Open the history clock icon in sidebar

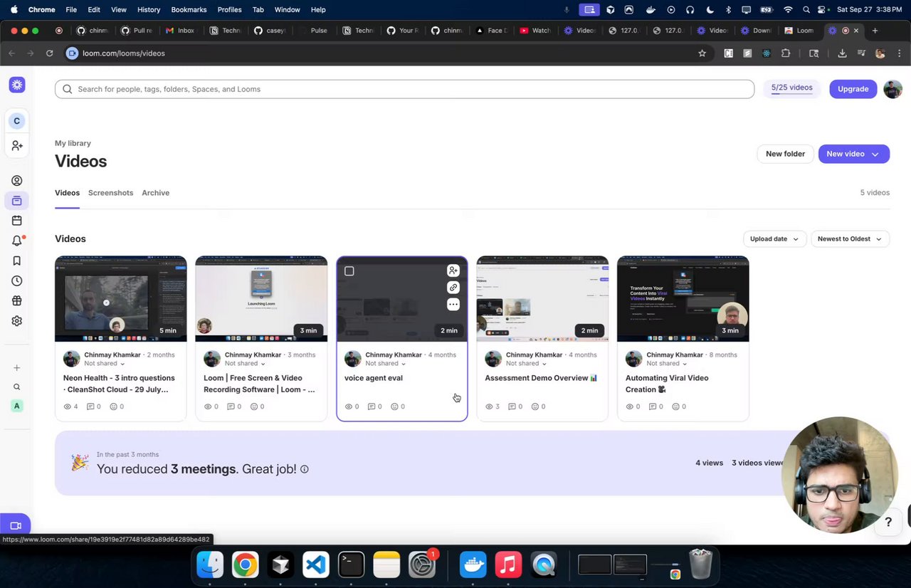(17, 281)
